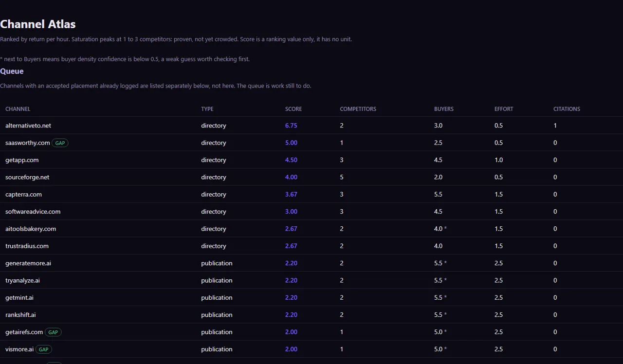
Task: Click the TYPE column header
Action: pos(207,109)
